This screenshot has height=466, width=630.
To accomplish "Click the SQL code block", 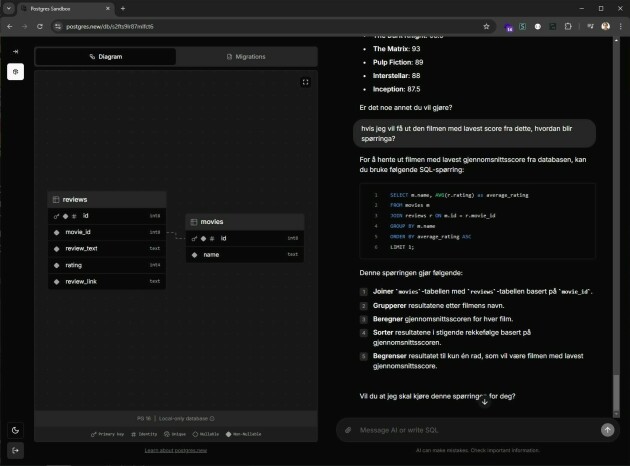I will point(477,221).
